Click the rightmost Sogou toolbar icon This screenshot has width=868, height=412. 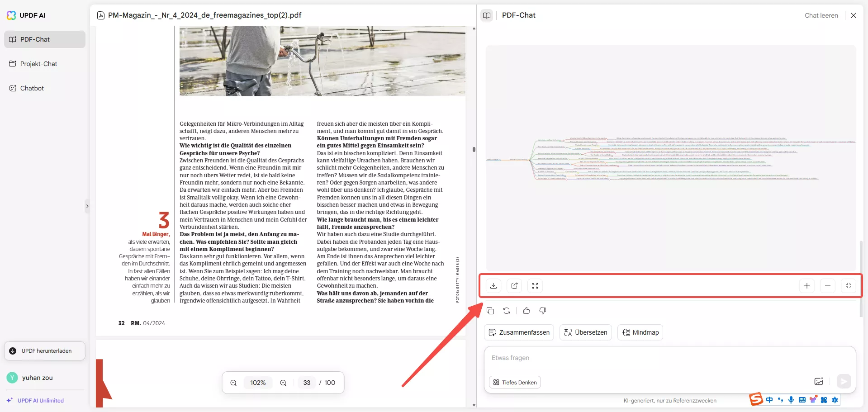click(835, 400)
